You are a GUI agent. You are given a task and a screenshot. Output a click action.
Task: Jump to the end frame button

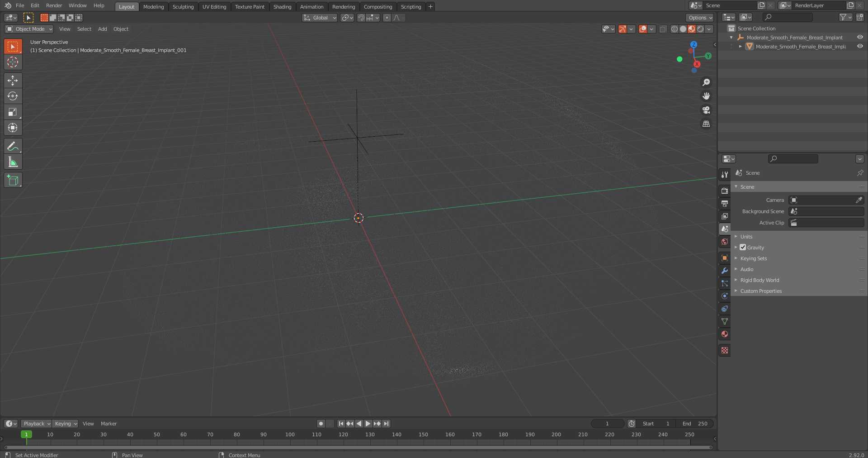pyautogui.click(x=386, y=424)
